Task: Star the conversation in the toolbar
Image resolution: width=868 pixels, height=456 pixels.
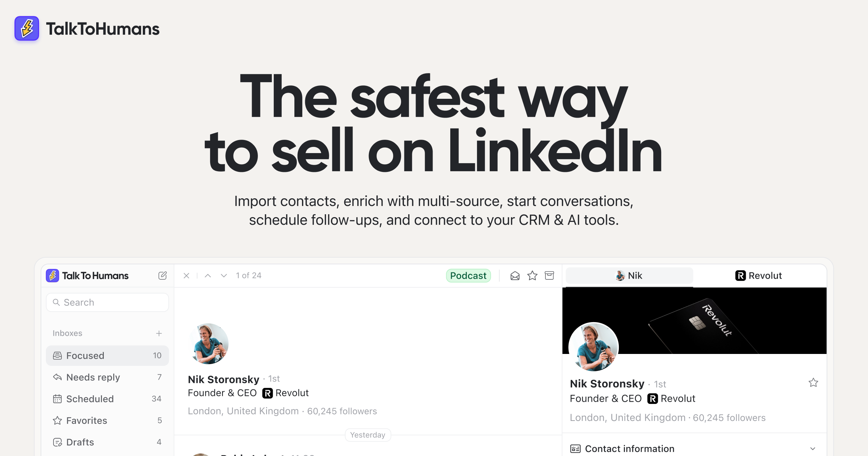Action: tap(532, 276)
